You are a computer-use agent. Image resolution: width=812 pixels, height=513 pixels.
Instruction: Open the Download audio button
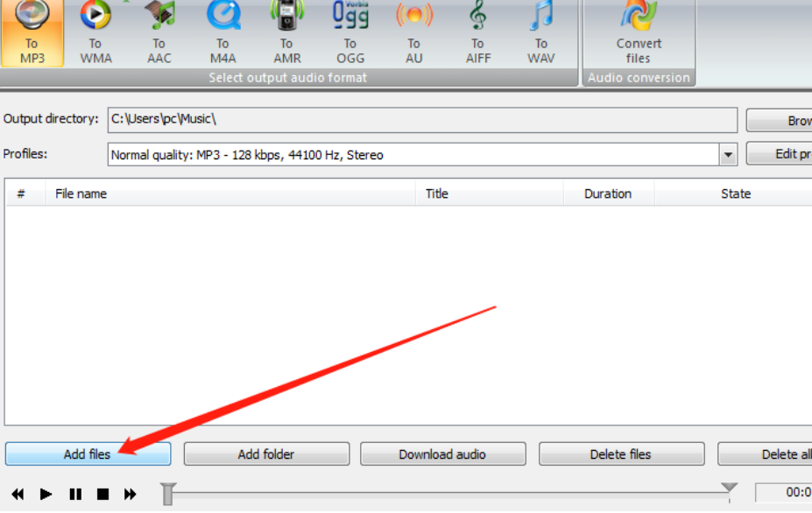click(x=442, y=454)
